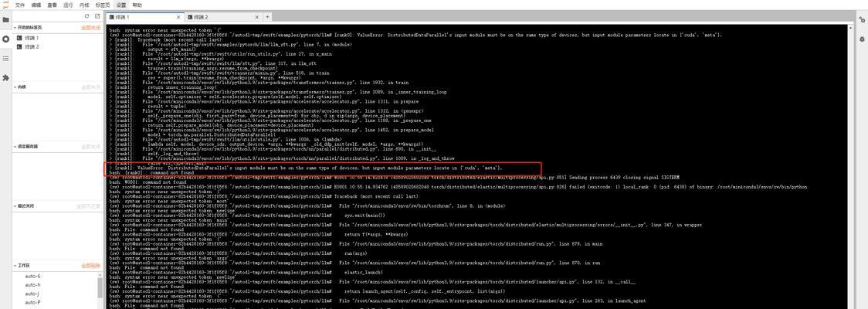Screen dimensions: 868x309
Task: Click the greyed 全部关闭 in the 内核 section
Action: pos(91,87)
